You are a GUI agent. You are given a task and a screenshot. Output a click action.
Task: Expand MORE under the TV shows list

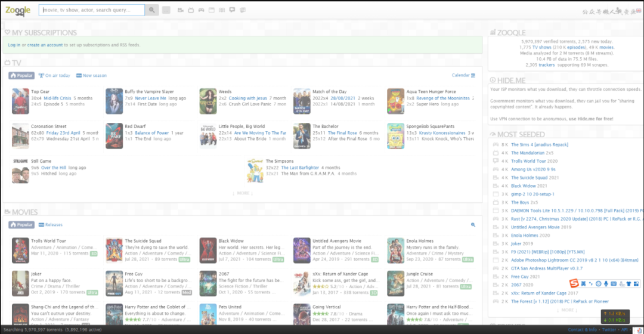[x=243, y=193]
